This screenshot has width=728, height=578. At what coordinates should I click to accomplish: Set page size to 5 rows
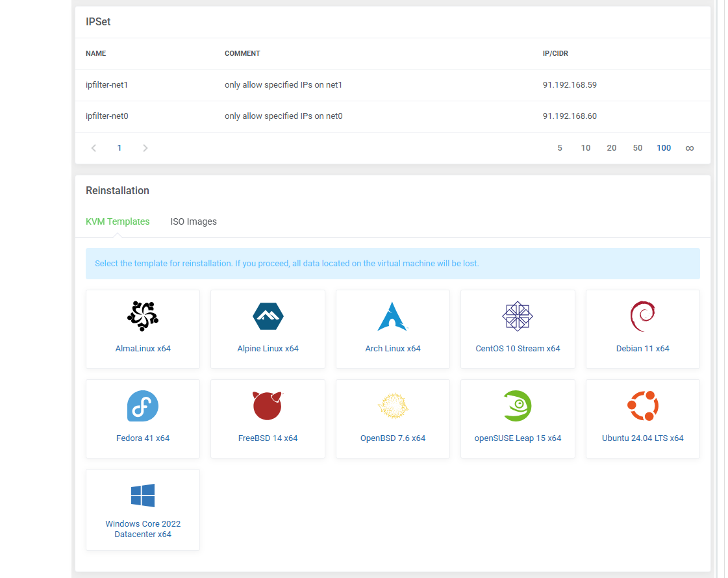559,148
